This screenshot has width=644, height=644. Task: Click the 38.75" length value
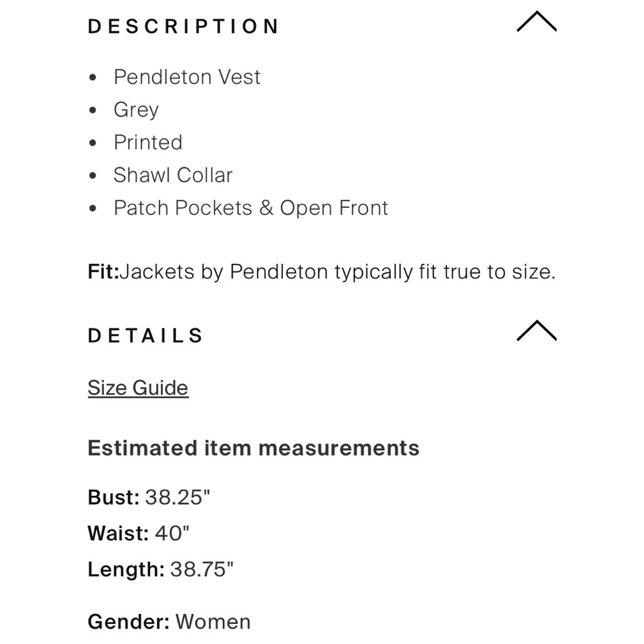click(x=202, y=569)
